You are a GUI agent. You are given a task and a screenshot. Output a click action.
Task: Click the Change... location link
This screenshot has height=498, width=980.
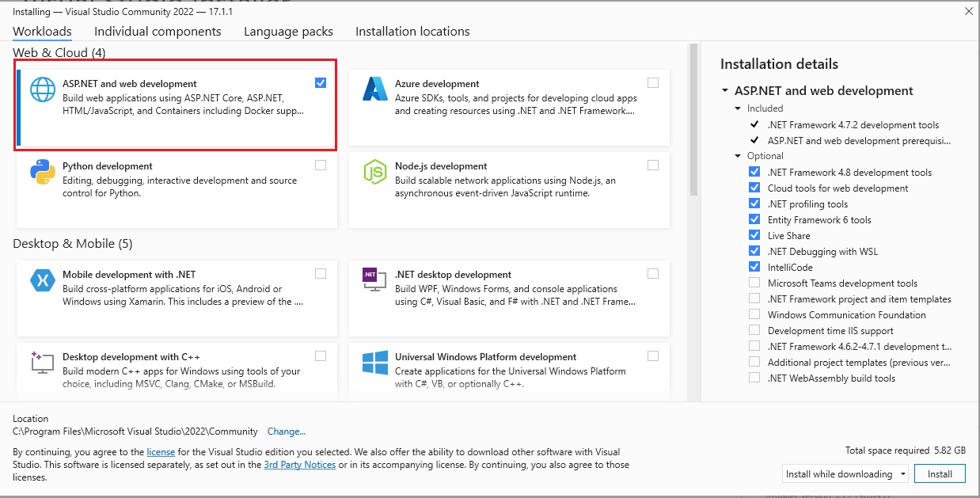(x=287, y=431)
